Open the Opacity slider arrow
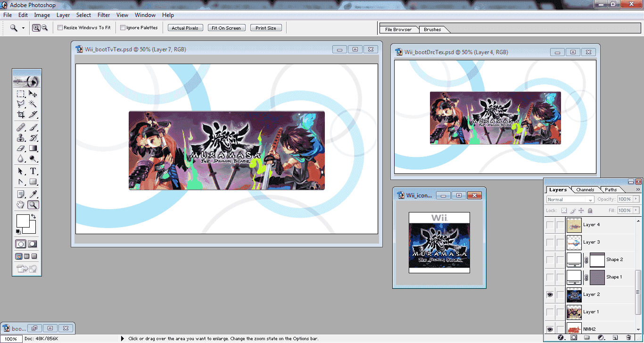 tap(636, 199)
